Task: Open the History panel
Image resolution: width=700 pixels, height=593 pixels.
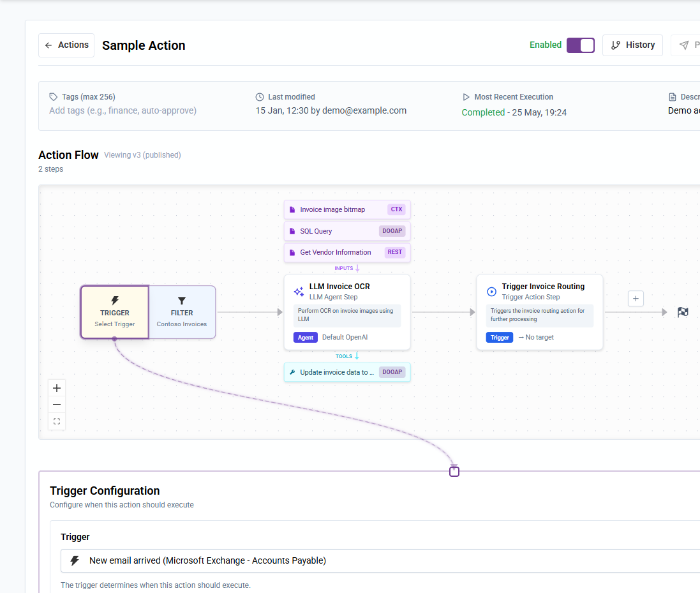Action: point(632,45)
